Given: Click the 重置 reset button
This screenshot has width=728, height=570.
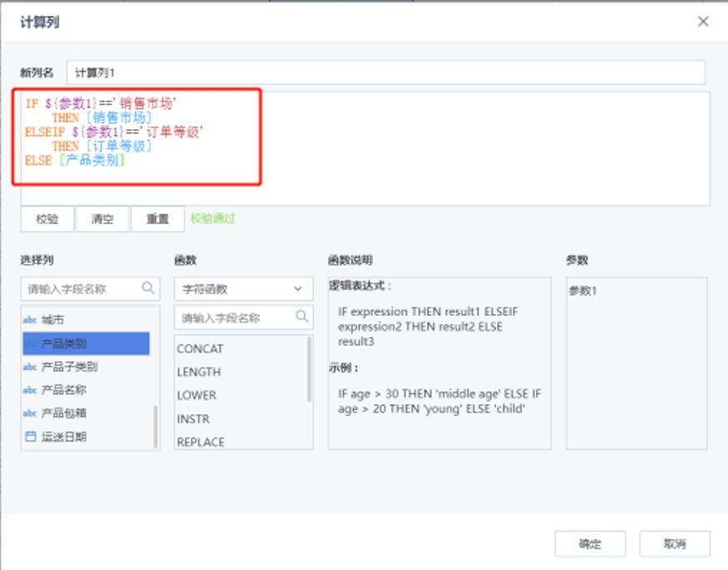Looking at the screenshot, I should tap(157, 219).
